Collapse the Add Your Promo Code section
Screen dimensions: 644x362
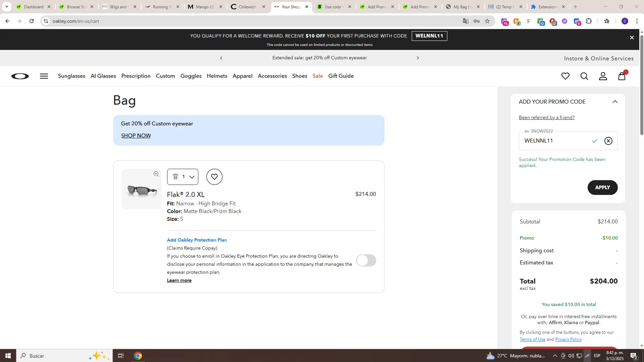coord(615,102)
